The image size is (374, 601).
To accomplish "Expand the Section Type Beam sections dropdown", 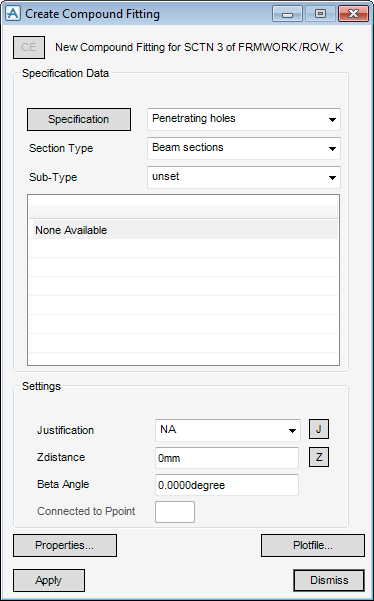I will [244, 148].
